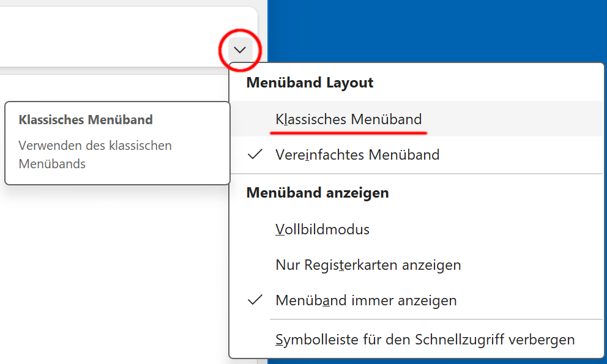Click the Menüband Layout section header
The width and height of the screenshot is (607, 364).
(310, 83)
